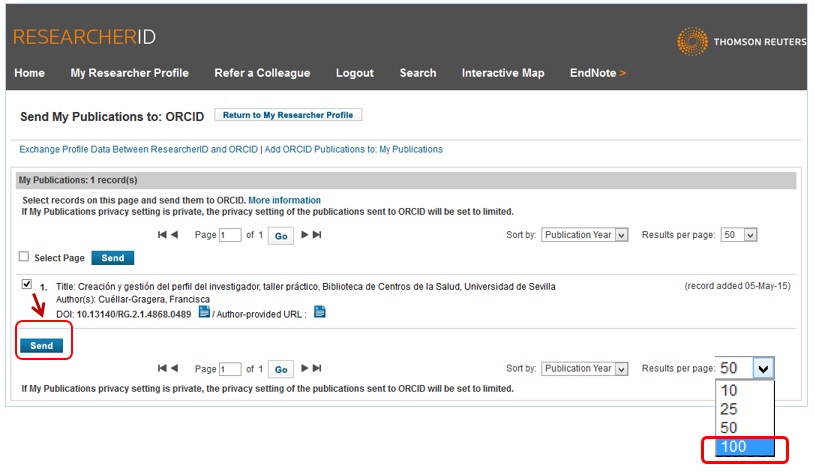The height and width of the screenshot is (472, 815).
Task: Select 10 results per page option
Action: coord(745,390)
